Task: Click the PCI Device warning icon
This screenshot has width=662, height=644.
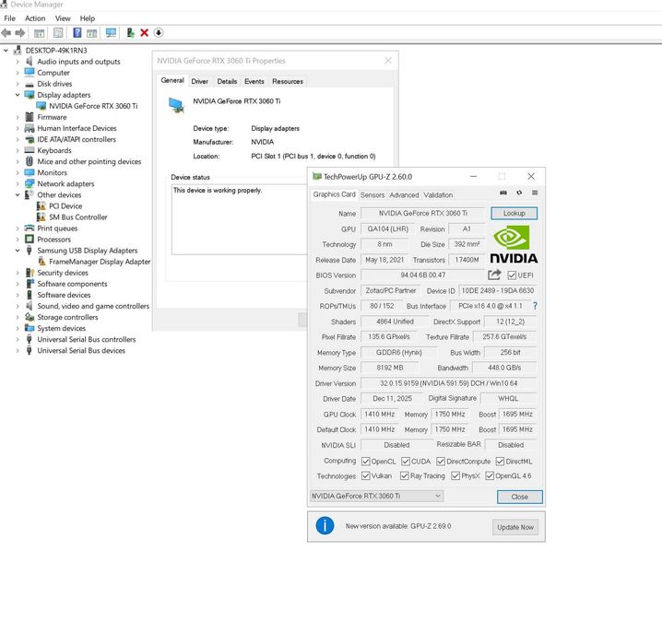Action: coord(41,205)
